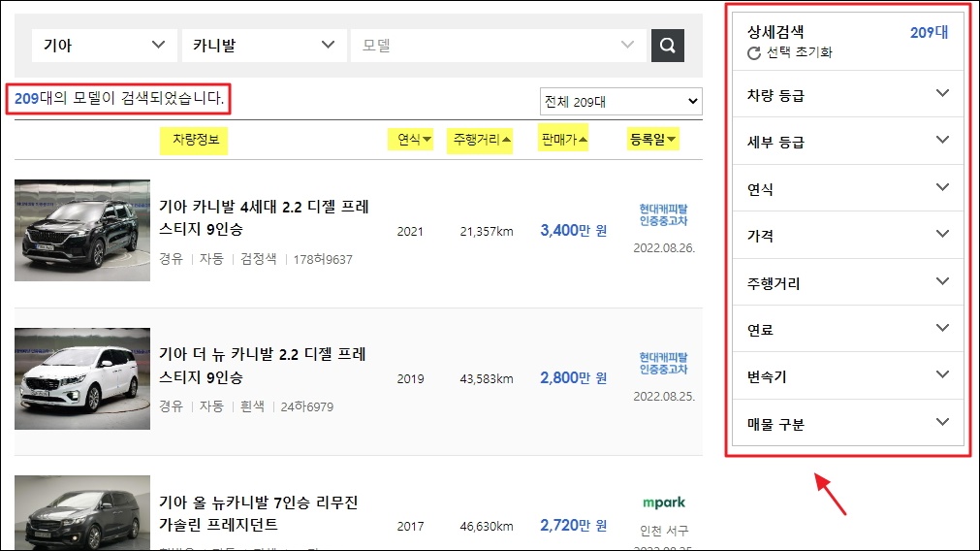This screenshot has height=551, width=980.
Task: Click the 21,357km mileage value
Action: (487, 232)
